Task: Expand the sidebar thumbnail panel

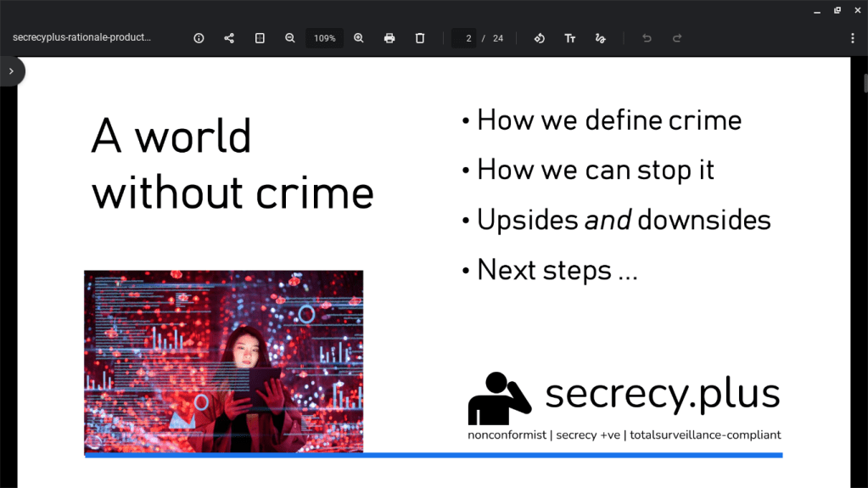Action: click(11, 71)
